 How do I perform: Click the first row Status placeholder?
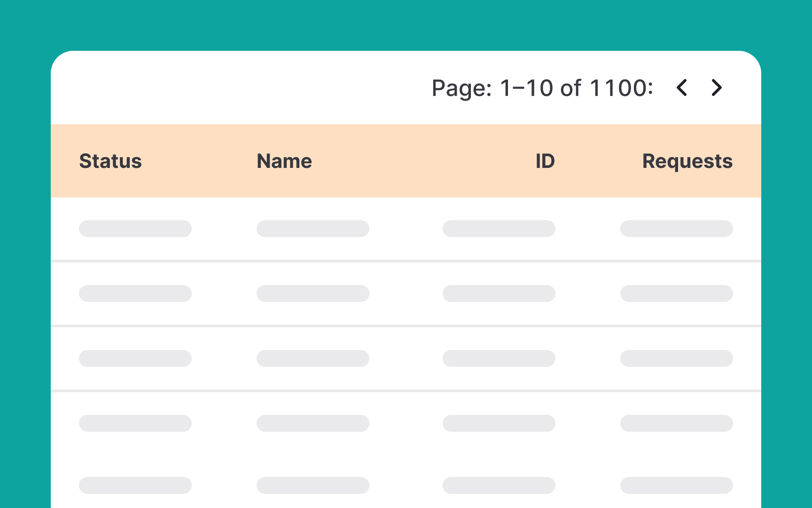(x=135, y=229)
